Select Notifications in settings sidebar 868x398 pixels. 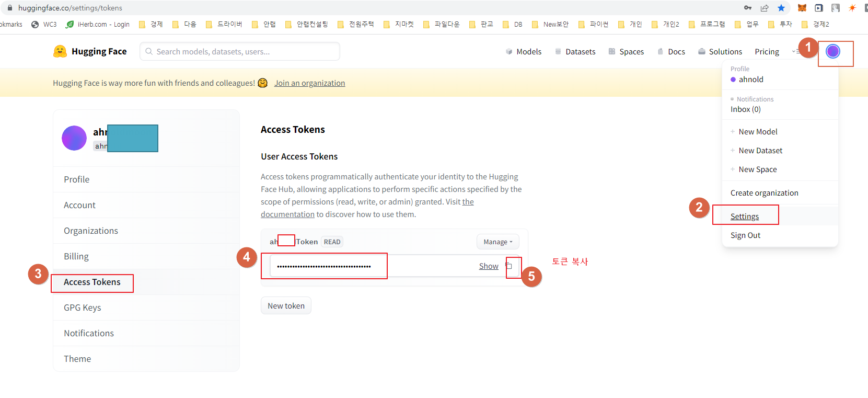pos(146,333)
